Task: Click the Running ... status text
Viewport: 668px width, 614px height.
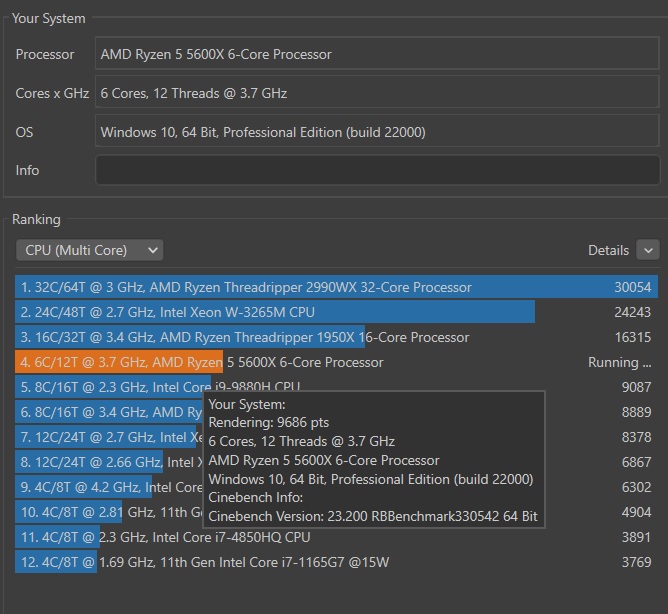Action: point(619,362)
